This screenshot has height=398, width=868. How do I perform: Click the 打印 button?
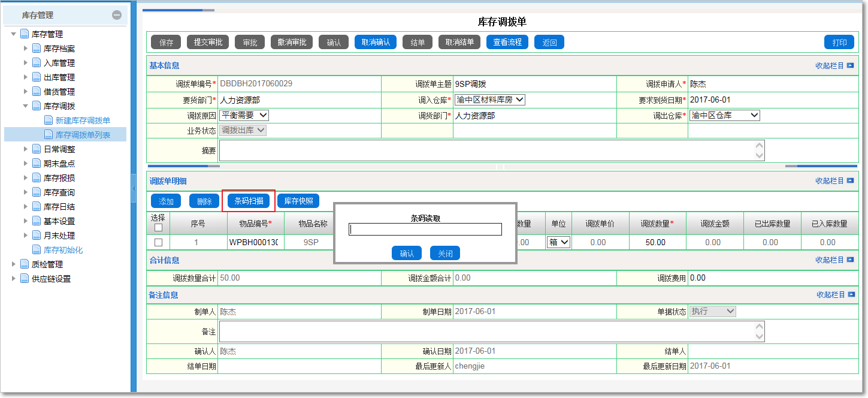(x=839, y=42)
